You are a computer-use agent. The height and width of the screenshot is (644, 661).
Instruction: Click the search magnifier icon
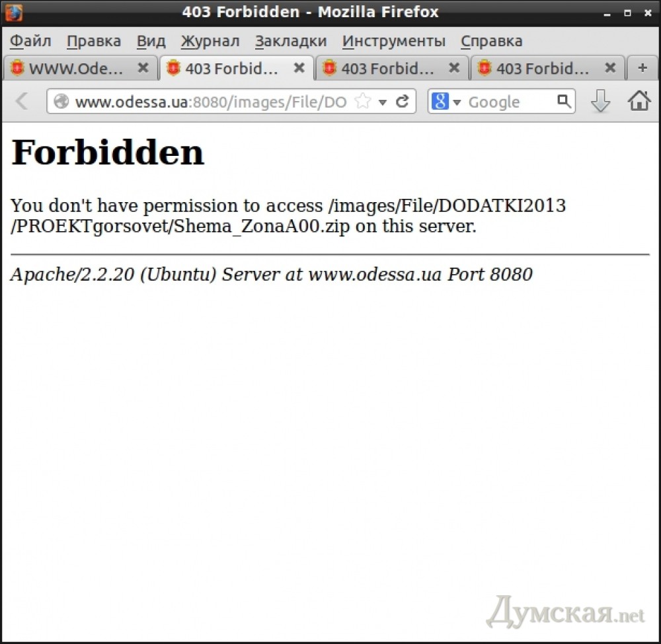coord(563,102)
